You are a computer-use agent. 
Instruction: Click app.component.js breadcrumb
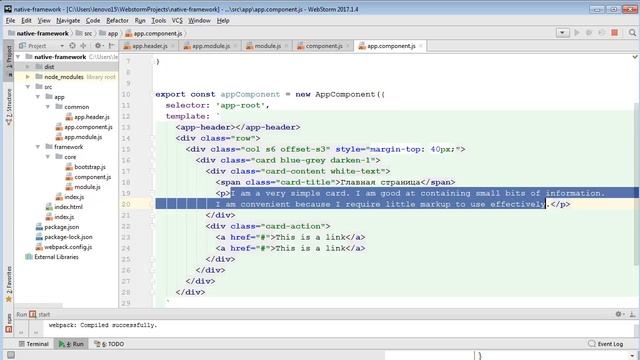[154, 33]
